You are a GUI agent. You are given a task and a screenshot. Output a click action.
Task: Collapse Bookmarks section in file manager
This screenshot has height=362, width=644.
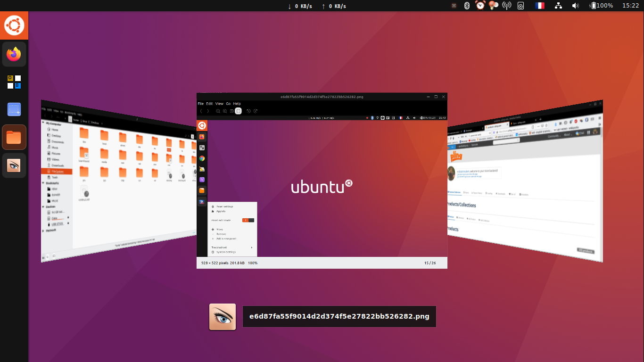click(x=43, y=183)
